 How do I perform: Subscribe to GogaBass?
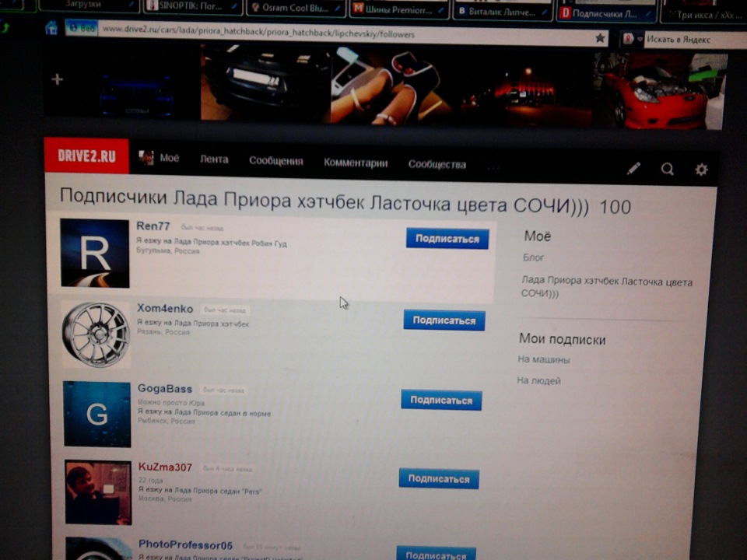[441, 400]
